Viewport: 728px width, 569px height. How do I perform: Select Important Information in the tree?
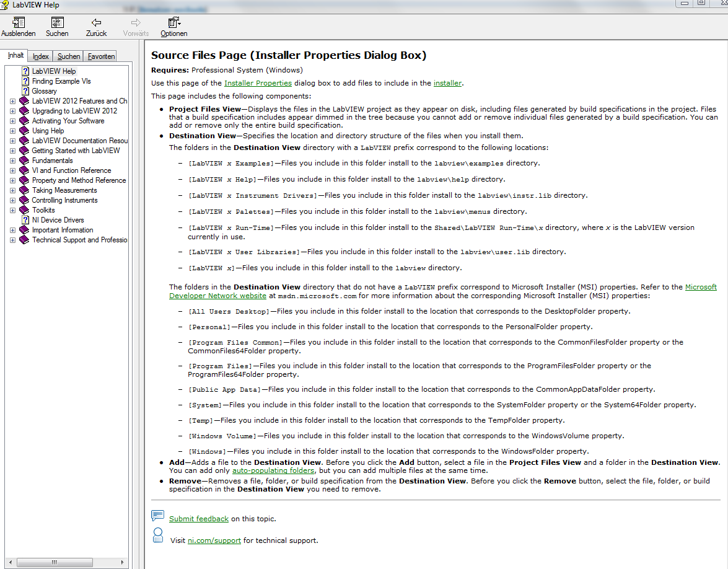pos(62,230)
